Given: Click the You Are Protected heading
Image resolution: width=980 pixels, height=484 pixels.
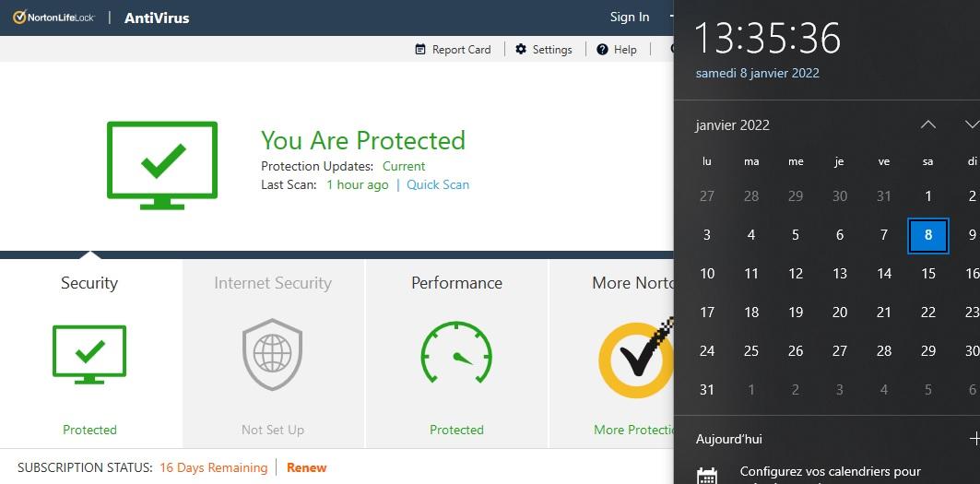Looking at the screenshot, I should pyautogui.click(x=363, y=140).
